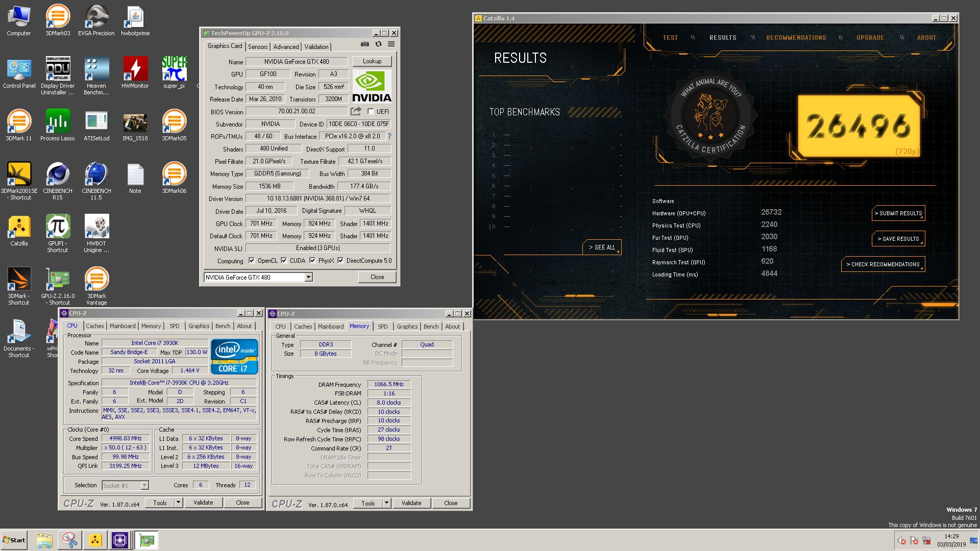
Task: Click the Driver Version field in GPU-Z
Action: coord(318,198)
